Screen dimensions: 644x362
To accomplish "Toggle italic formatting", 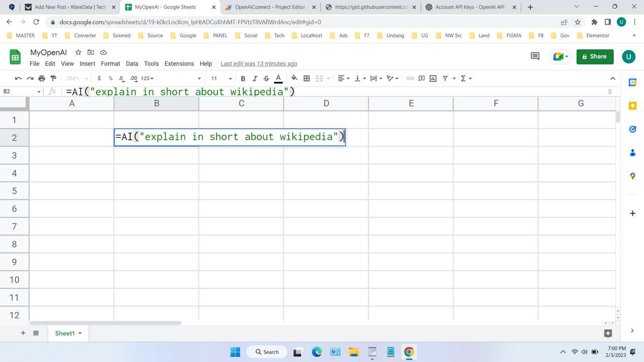I will click(x=255, y=78).
